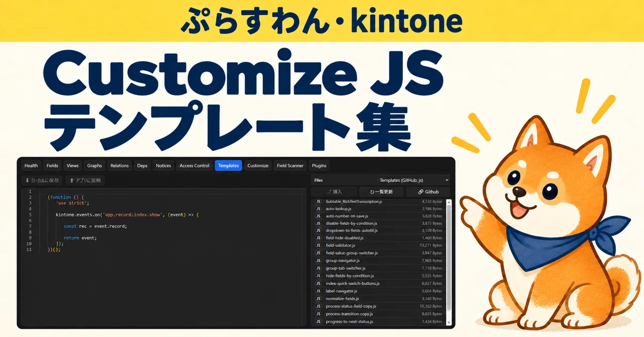Screen dimensions: 644x337
Task: Select the Deps tab
Action: click(x=142, y=165)
